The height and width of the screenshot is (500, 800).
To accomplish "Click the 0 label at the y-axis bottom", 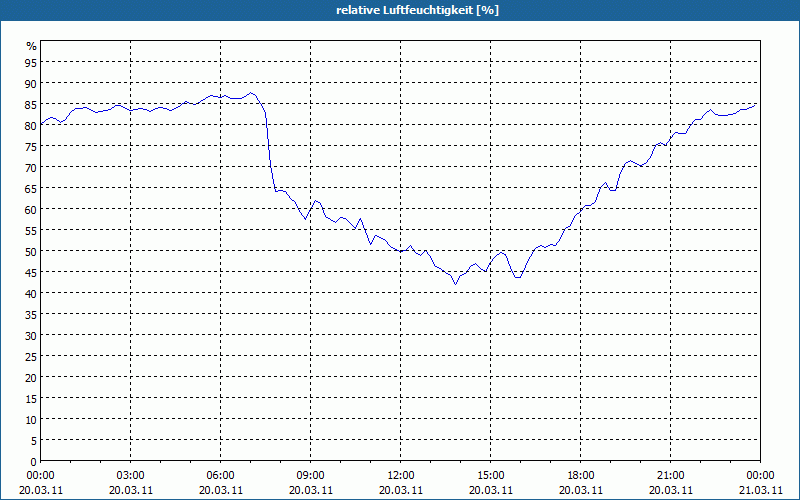I will pyautogui.click(x=33, y=461).
